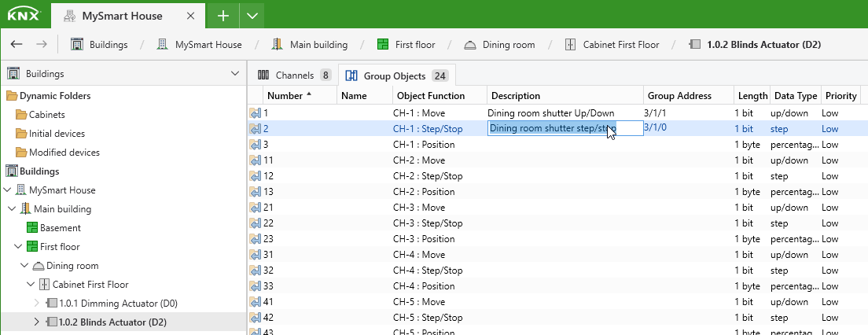This screenshot has height=335, width=868.
Task: Sort by Length column header
Action: coord(752,95)
